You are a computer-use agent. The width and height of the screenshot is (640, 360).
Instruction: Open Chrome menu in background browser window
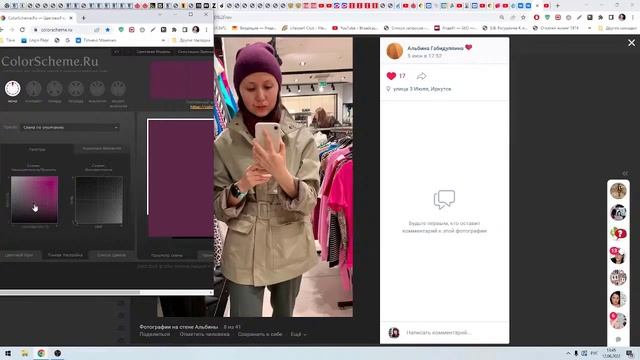click(x=633, y=18)
